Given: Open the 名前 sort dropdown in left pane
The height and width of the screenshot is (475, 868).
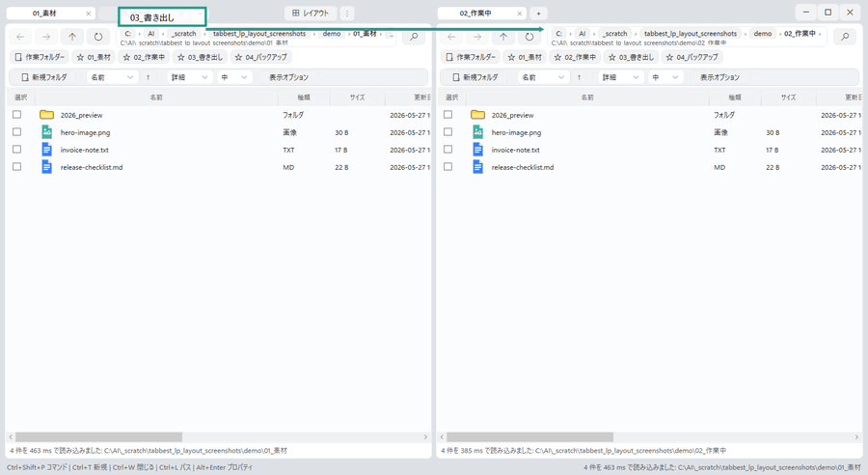Looking at the screenshot, I should 113,77.
